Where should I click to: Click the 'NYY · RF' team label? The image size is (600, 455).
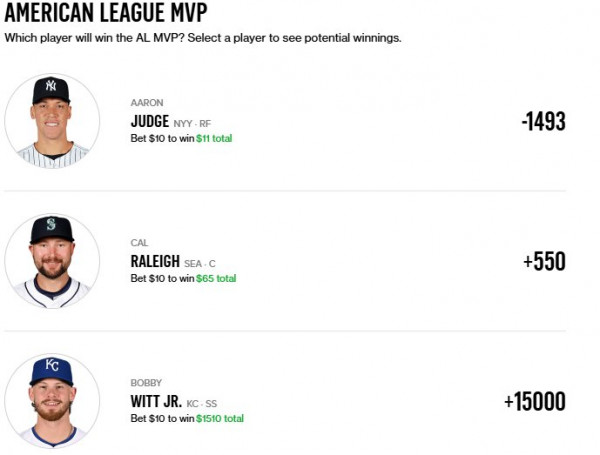(192, 124)
